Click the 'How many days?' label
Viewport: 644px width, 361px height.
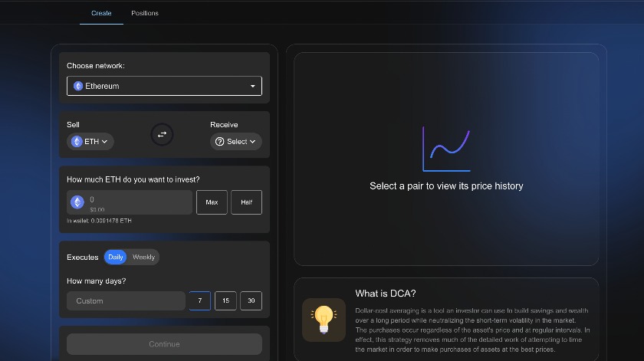click(96, 281)
